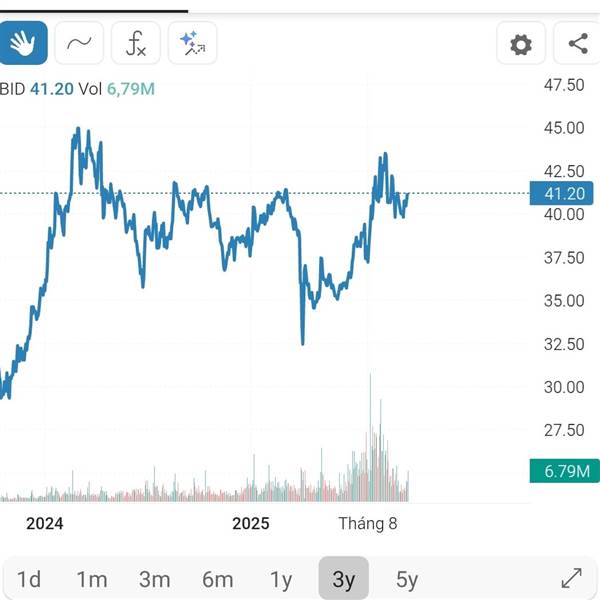This screenshot has height=600, width=600.
Task: Click the 41.20 current price label
Action: pyautogui.click(x=563, y=194)
